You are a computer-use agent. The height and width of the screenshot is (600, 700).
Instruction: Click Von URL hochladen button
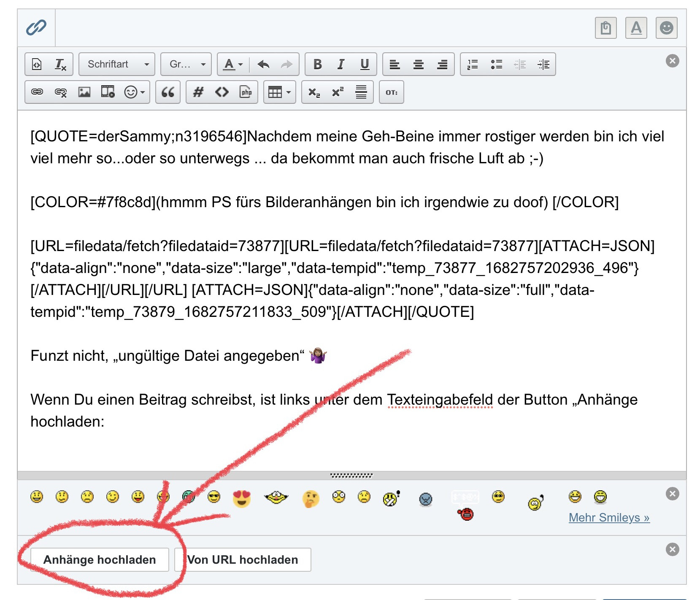tap(243, 559)
